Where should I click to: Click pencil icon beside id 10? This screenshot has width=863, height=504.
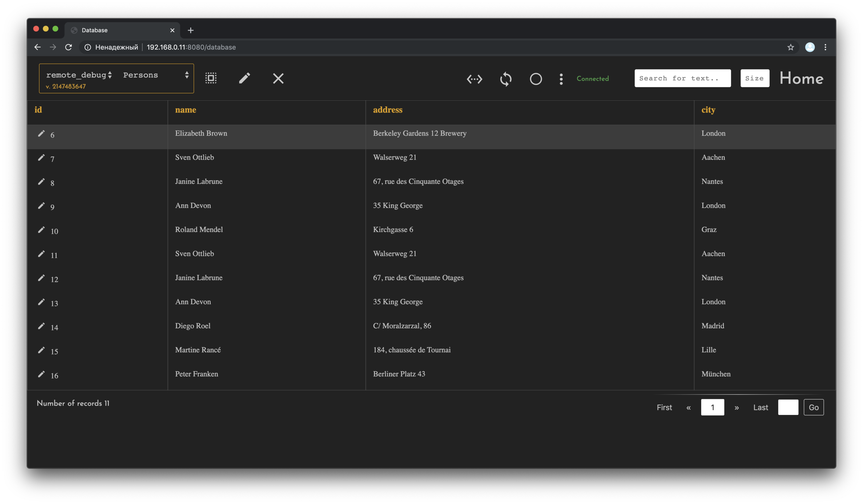coord(41,230)
